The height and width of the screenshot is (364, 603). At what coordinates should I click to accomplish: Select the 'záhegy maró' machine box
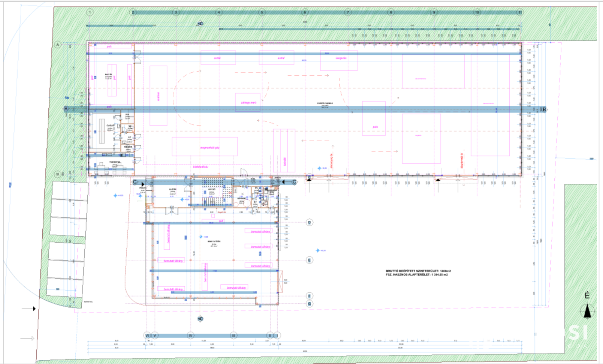[x=248, y=102]
